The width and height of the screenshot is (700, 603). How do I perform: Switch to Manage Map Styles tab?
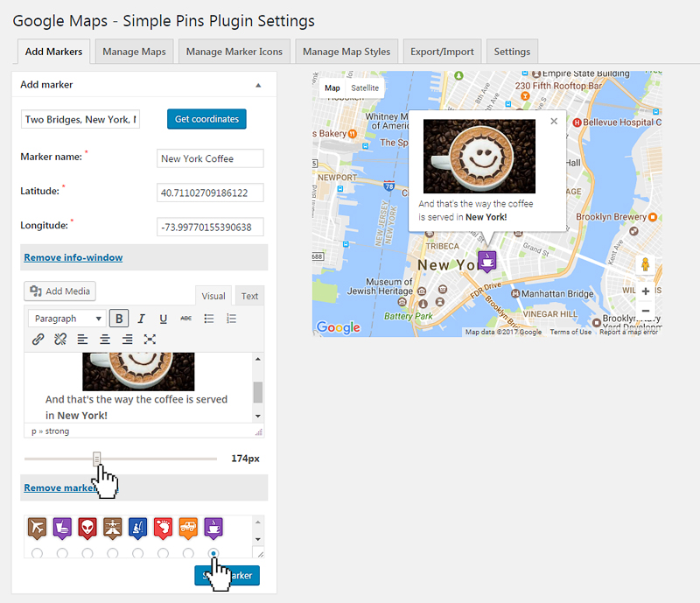click(x=346, y=52)
